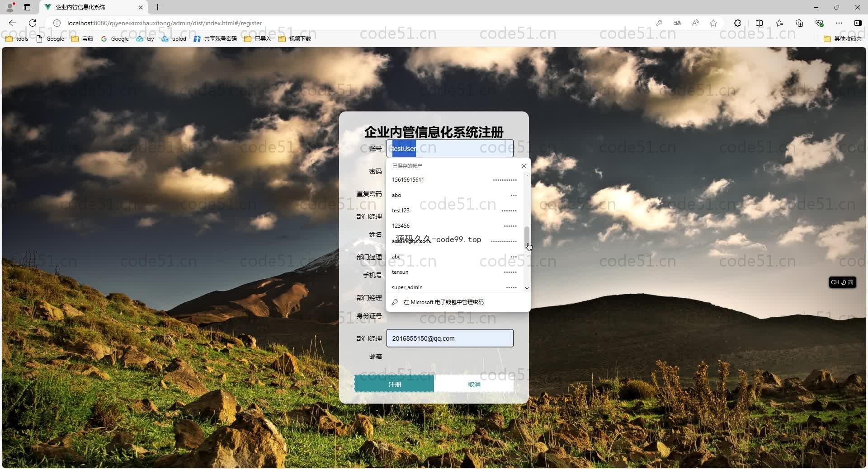The image size is (868, 469).
Task: Click saved accounts list scroll down arrow
Action: 527,288
